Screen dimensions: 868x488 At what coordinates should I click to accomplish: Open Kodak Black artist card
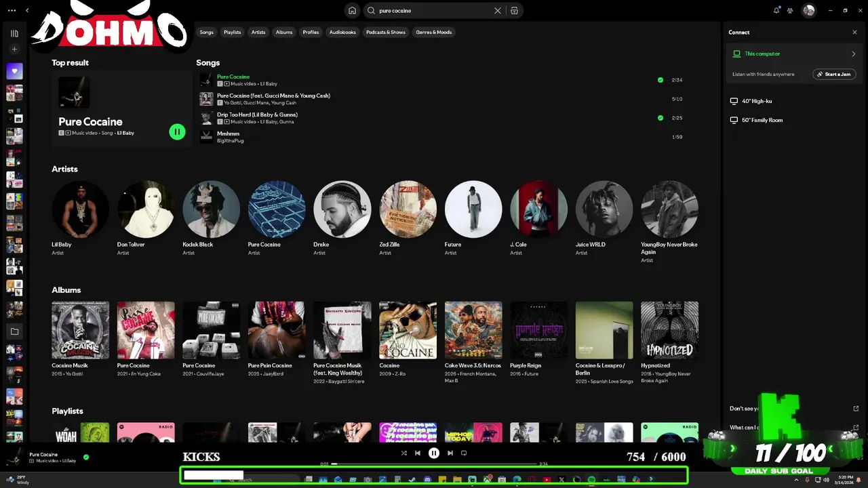point(211,218)
